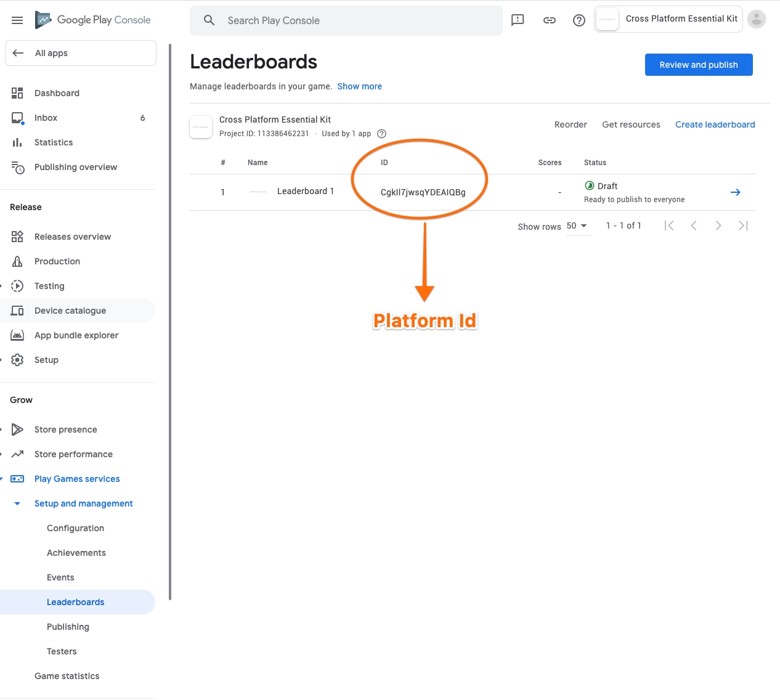Click the Google Play Console logo

(x=93, y=20)
